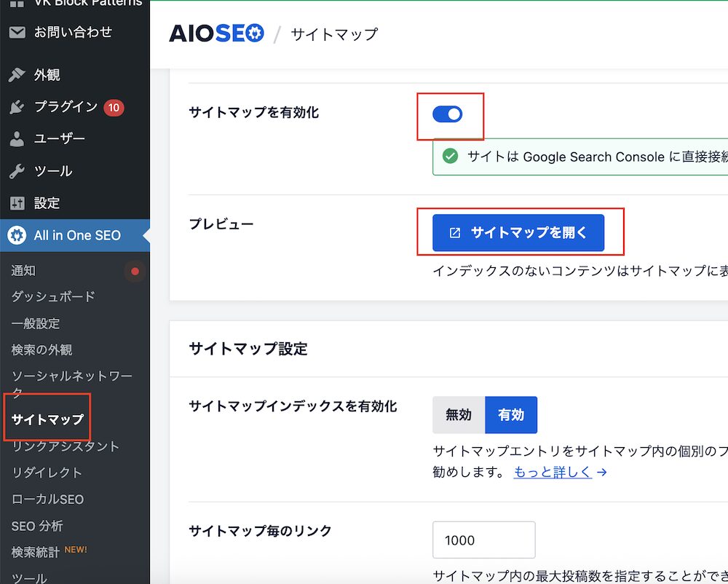Click the ツール wrench icon
Screen dimensions: 728x584
[17, 171]
